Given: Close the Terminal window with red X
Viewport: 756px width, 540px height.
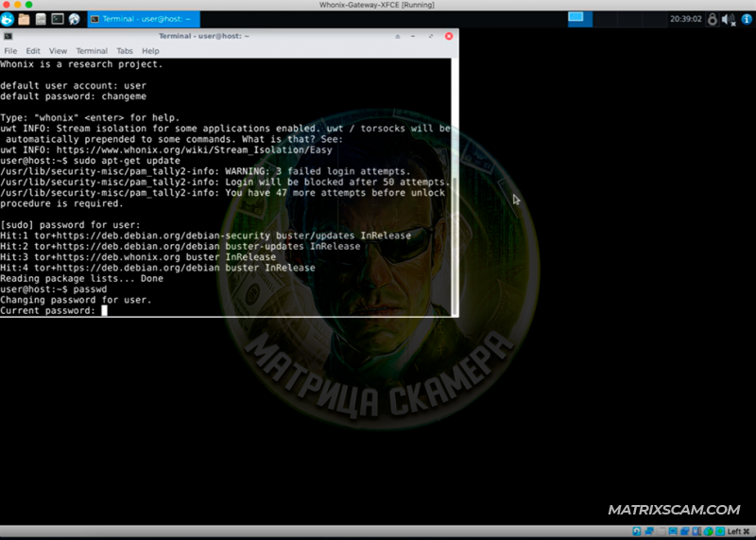Looking at the screenshot, I should click(x=448, y=36).
